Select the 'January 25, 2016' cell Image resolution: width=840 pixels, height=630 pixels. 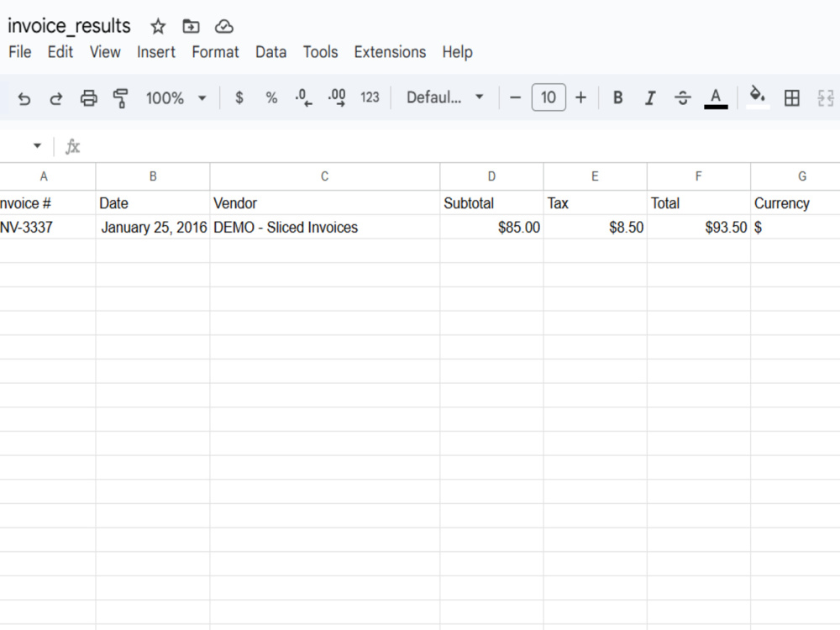pyautogui.click(x=153, y=227)
